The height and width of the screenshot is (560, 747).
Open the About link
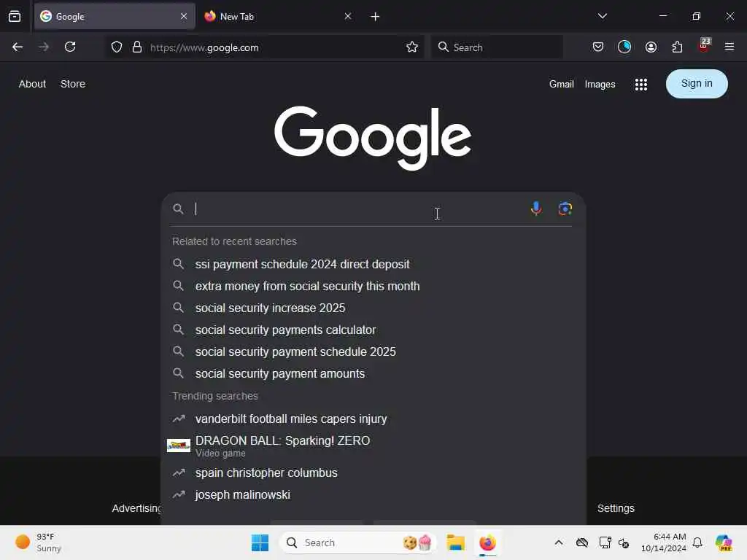coord(32,84)
